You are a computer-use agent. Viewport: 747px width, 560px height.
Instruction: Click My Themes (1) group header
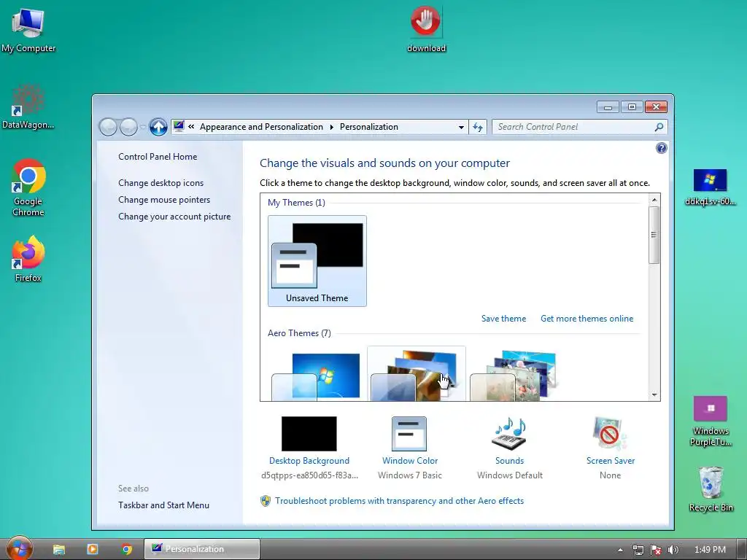(296, 203)
